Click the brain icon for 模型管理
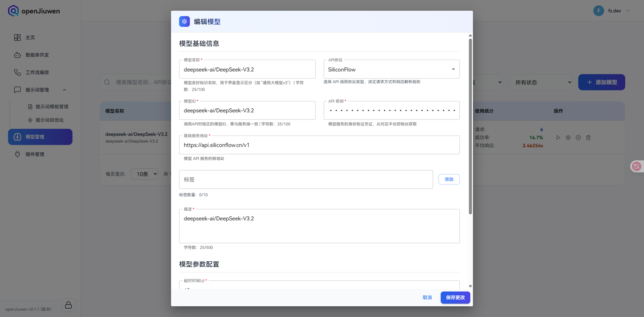The height and width of the screenshot is (317, 644). tap(17, 137)
